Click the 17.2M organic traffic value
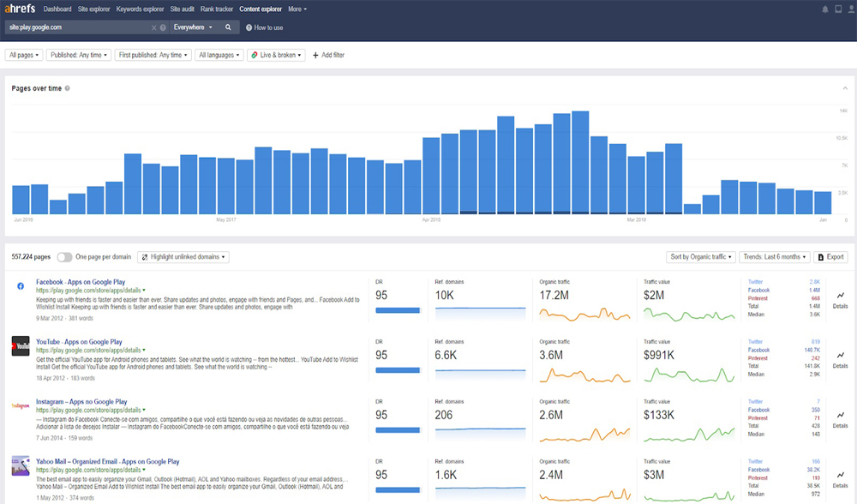 point(554,295)
